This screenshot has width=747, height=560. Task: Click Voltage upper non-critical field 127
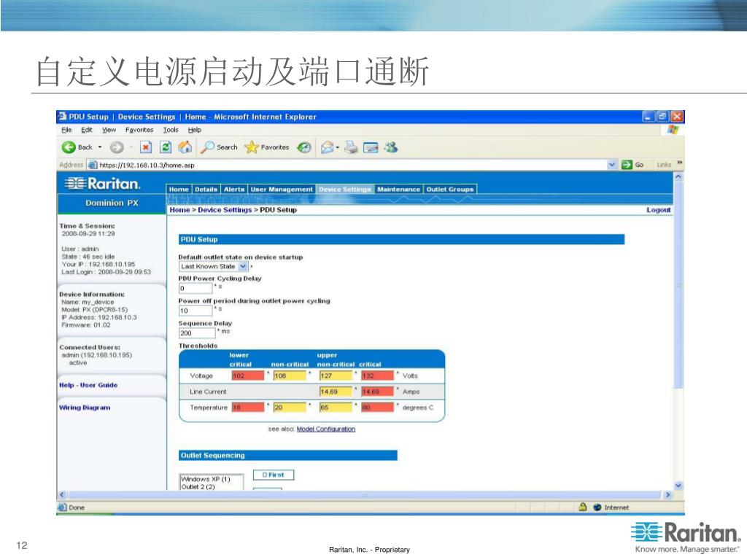(x=336, y=376)
